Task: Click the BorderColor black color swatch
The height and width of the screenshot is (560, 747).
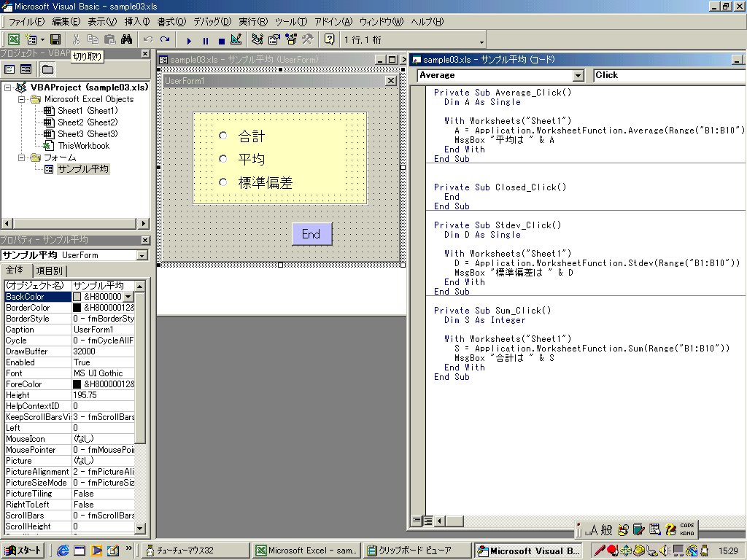Action: [77, 308]
